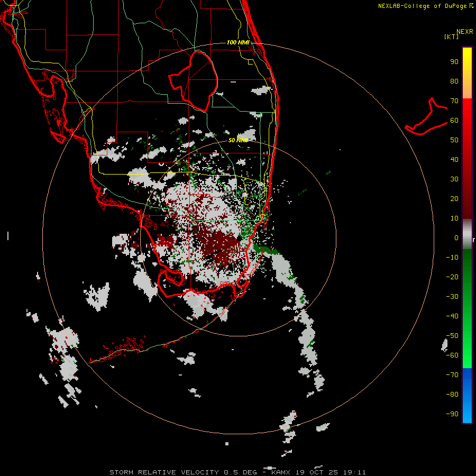Click the -40 value on the velocity scale
Screen dimensions: 476x476
452,316
